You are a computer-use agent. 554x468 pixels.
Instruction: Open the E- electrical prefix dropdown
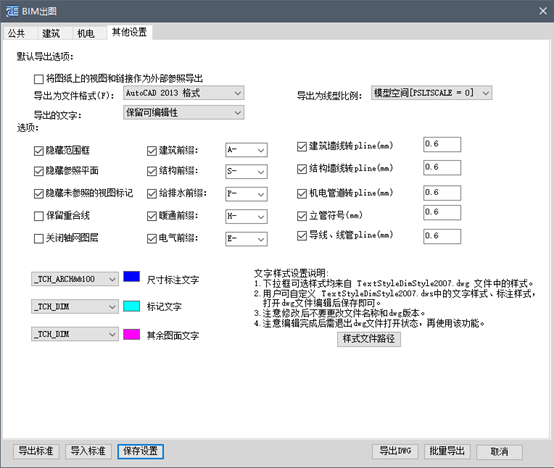pos(246,239)
